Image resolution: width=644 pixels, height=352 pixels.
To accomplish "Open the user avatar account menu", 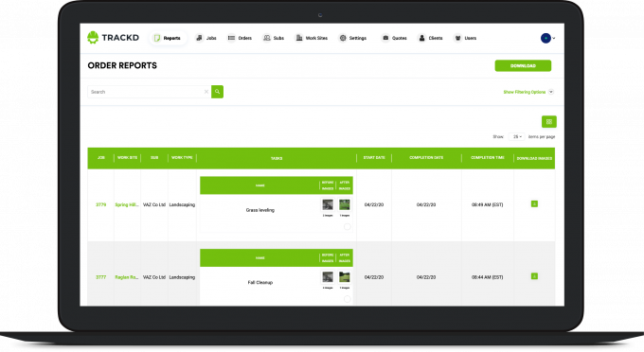I will click(547, 38).
